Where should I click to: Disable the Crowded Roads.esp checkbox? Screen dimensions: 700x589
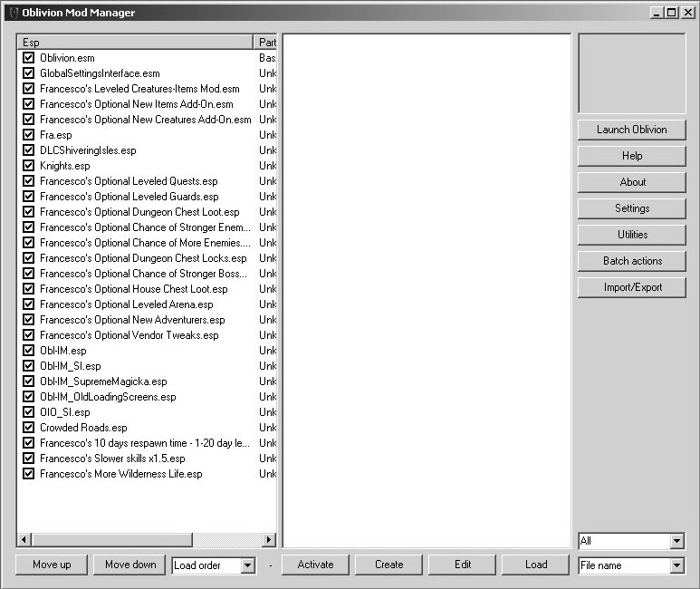tap(29, 428)
